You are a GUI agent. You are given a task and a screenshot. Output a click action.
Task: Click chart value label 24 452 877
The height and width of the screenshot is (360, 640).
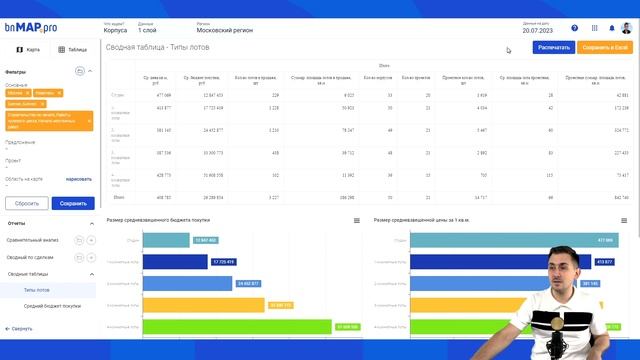pyautogui.click(x=248, y=283)
